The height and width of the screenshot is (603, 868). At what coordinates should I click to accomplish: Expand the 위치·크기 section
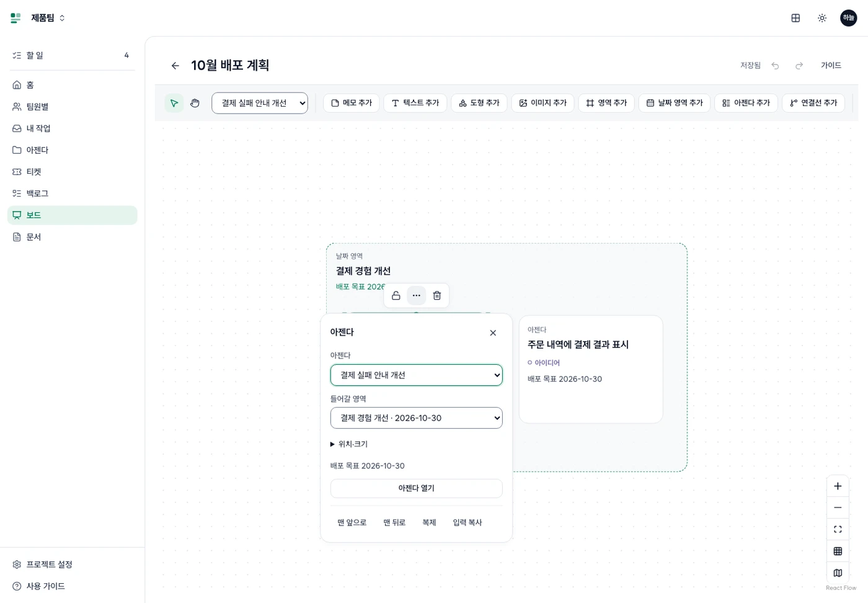coord(349,444)
